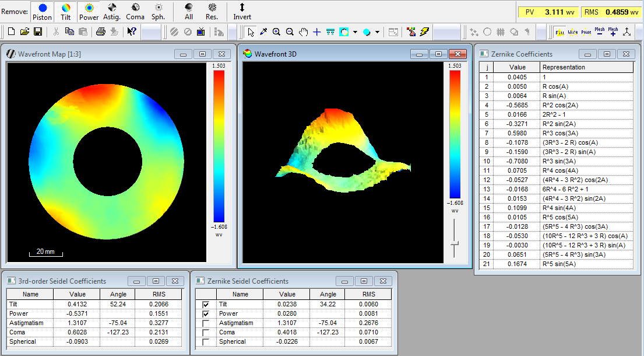Click the Angle header in 3rd-order Seidel

click(118, 294)
